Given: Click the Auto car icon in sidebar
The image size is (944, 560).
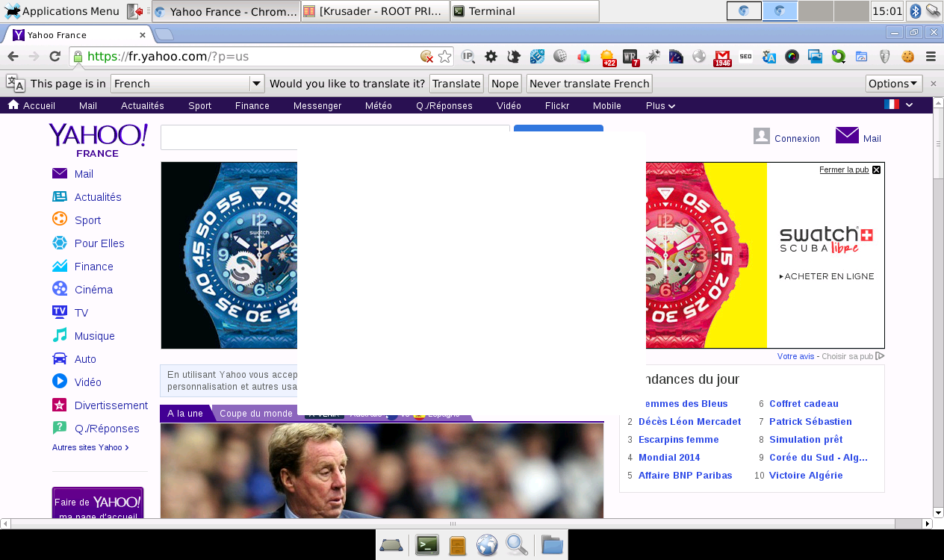Looking at the screenshot, I should click(60, 358).
